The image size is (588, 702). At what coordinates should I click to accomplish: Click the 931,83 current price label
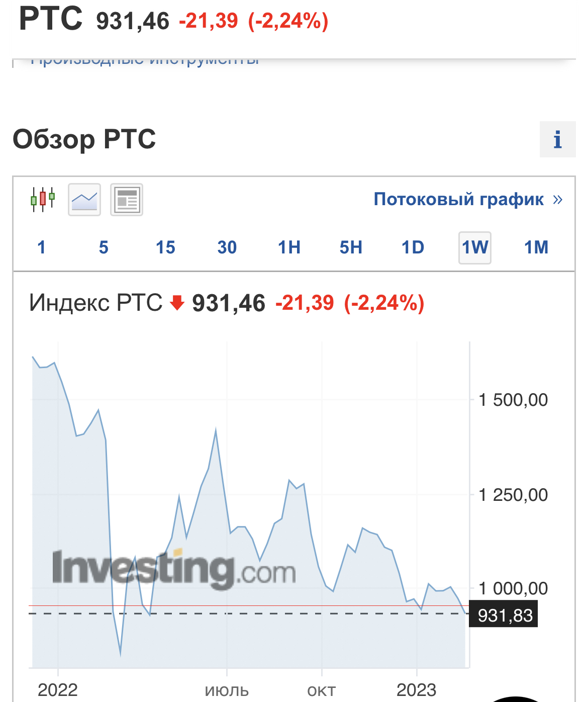pos(504,615)
